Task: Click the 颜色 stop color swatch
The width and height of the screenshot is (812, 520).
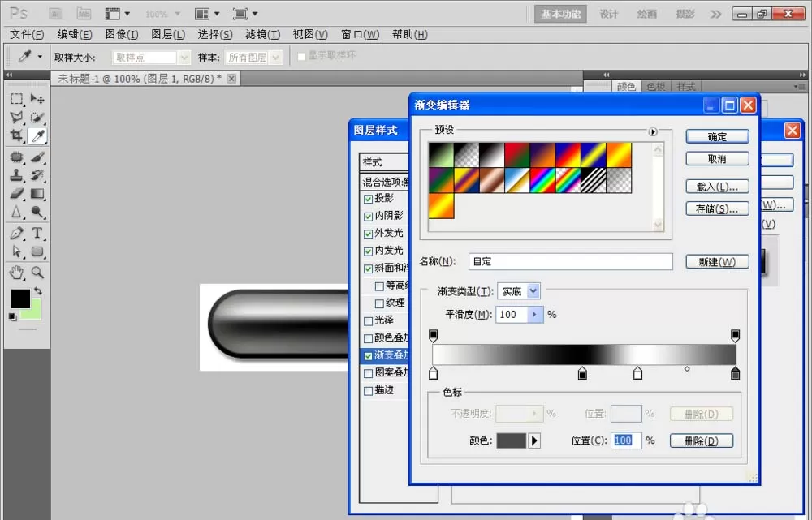Action: click(x=511, y=440)
